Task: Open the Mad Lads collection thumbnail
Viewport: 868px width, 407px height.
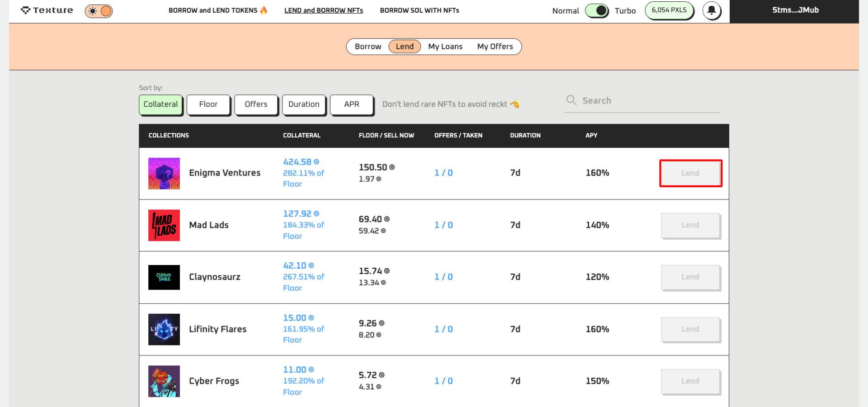Action: pyautogui.click(x=164, y=225)
